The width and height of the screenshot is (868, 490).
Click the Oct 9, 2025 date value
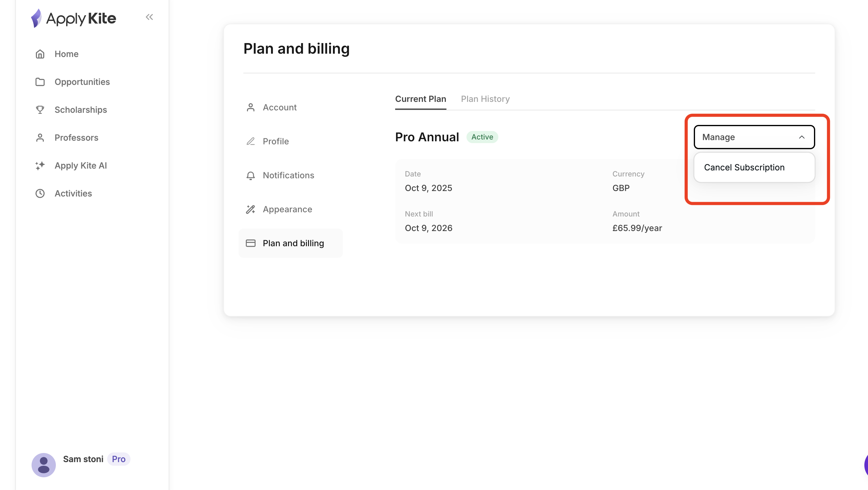pos(428,188)
